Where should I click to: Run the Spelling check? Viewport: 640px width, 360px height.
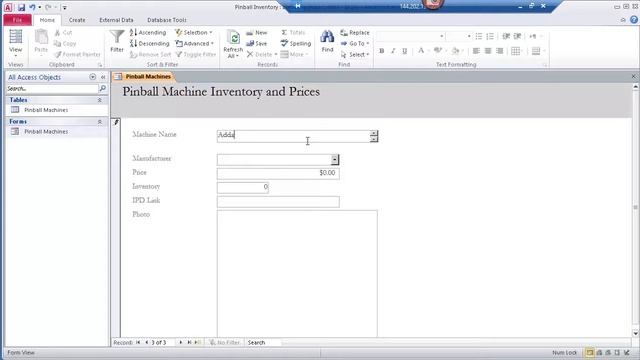(x=296, y=43)
